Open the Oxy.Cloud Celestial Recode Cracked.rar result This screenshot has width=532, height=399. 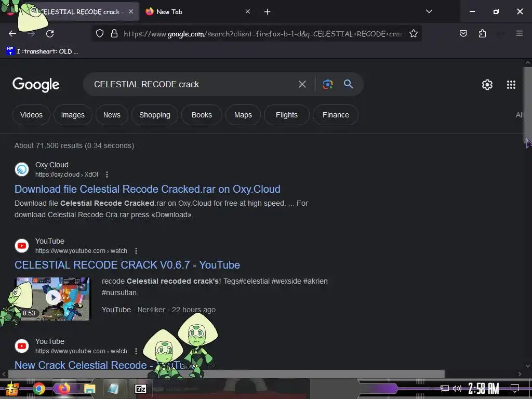click(x=147, y=189)
